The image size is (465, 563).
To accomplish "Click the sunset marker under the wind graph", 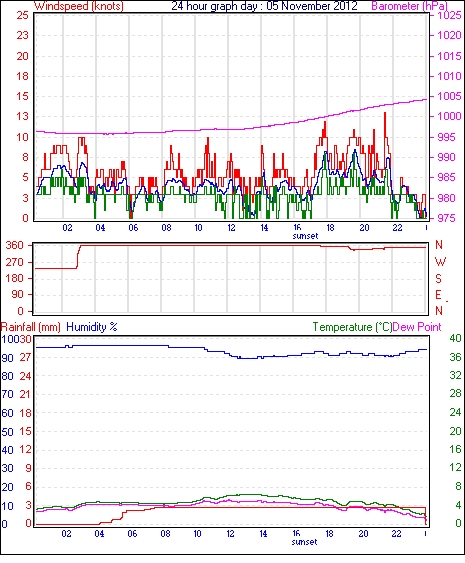I will [305, 236].
